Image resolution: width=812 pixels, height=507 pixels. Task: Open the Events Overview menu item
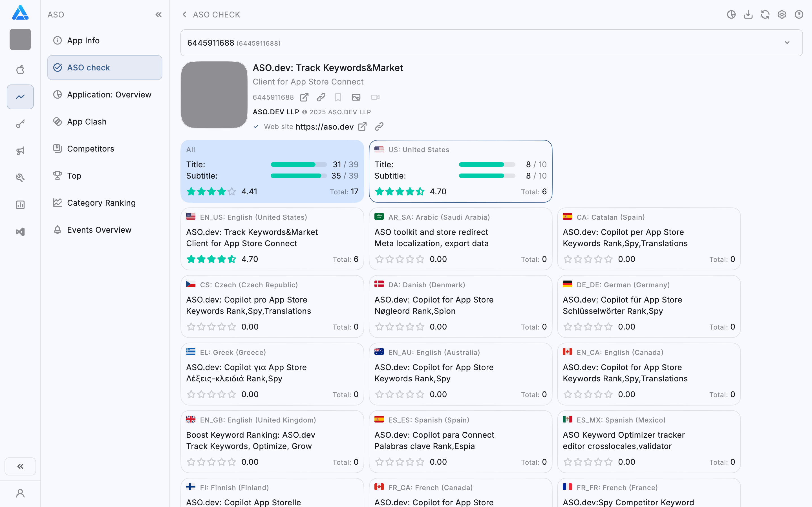99,230
